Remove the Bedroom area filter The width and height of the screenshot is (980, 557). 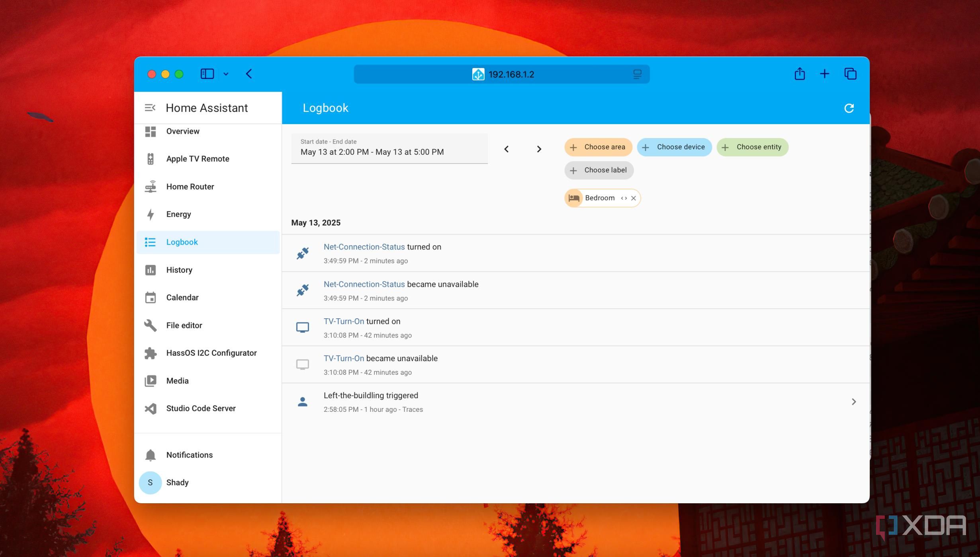[633, 198]
